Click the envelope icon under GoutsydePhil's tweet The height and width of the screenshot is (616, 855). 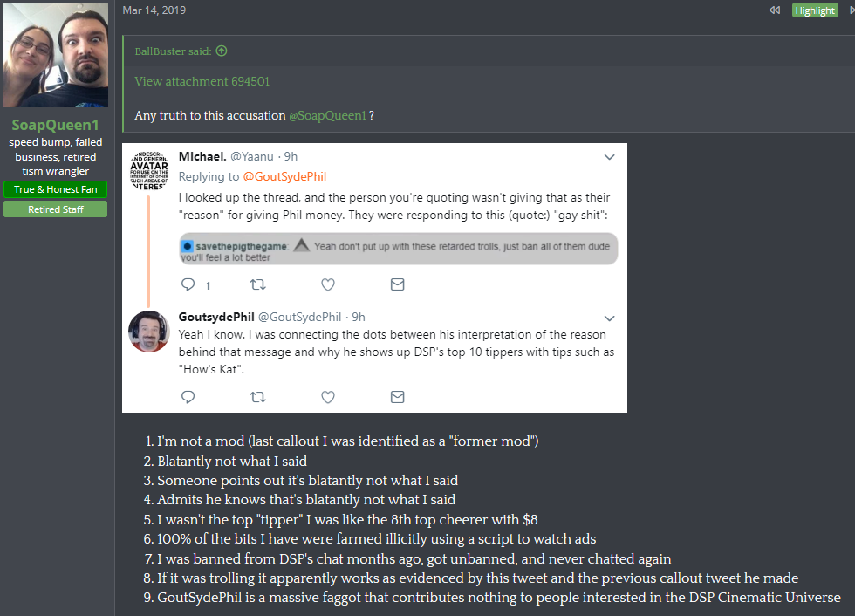(x=398, y=397)
